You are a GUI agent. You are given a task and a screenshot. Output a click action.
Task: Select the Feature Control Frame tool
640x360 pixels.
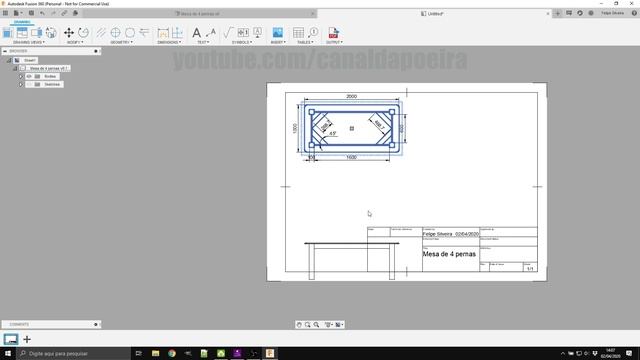[x=243, y=33]
